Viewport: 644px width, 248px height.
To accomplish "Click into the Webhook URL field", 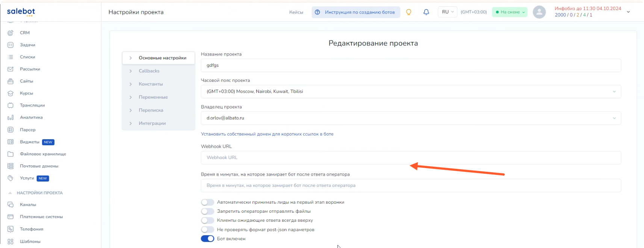I will 411,158.
